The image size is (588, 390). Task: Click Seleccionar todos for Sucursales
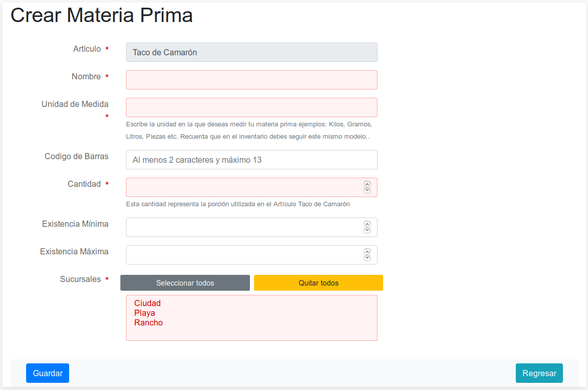click(185, 283)
